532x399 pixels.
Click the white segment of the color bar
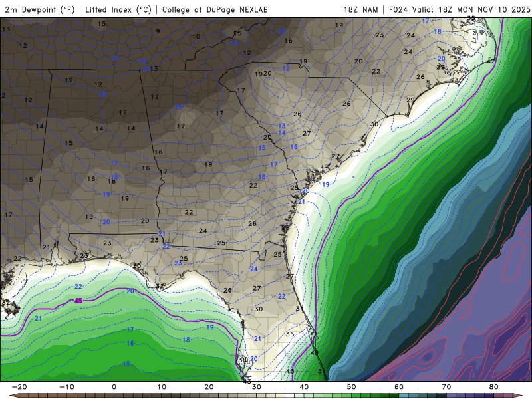290,396
